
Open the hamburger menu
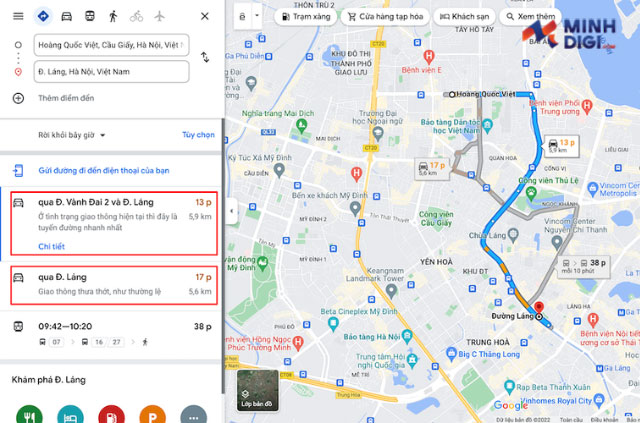coord(18,16)
